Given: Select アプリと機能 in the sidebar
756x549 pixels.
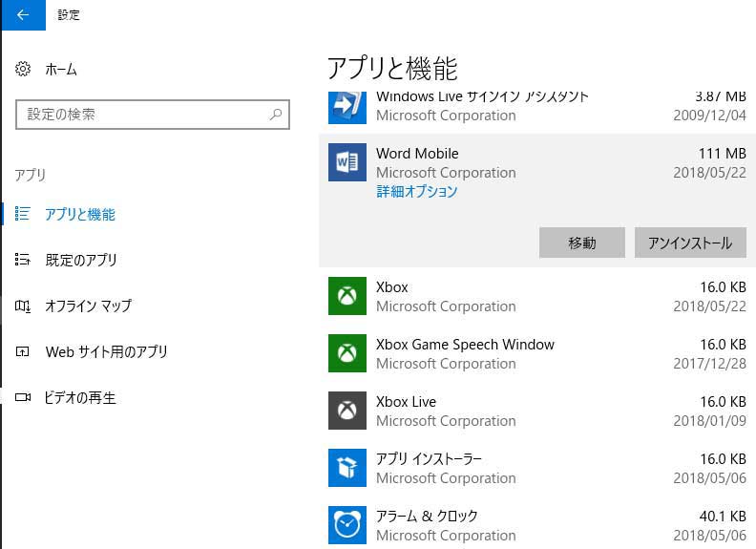Looking at the screenshot, I should coord(79,214).
